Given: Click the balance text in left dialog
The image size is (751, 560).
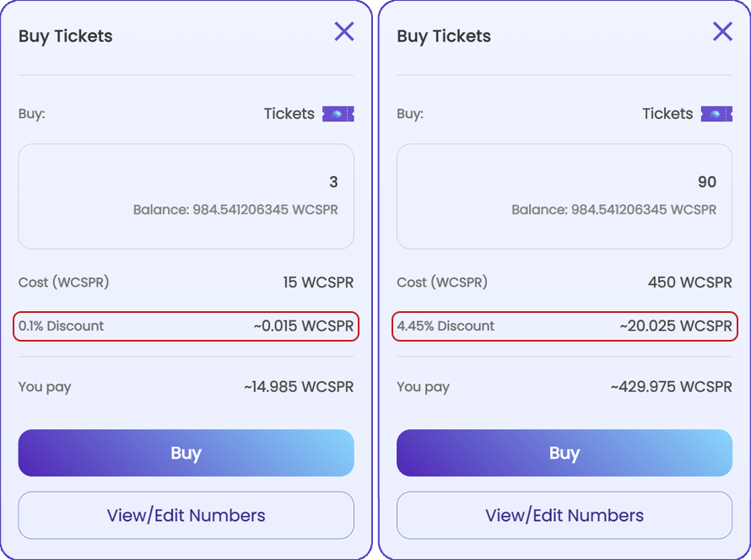Looking at the screenshot, I should tap(235, 210).
